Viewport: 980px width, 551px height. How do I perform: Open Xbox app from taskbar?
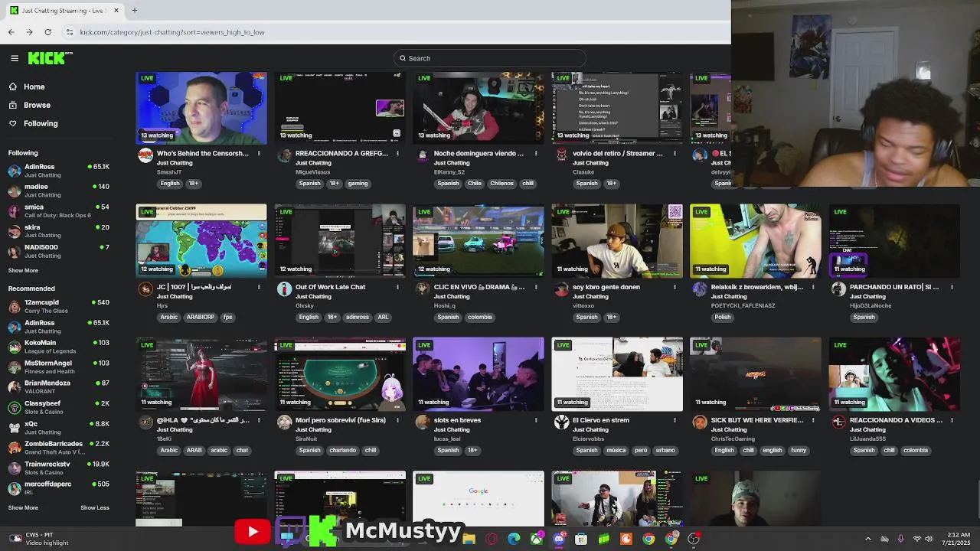coord(537,539)
